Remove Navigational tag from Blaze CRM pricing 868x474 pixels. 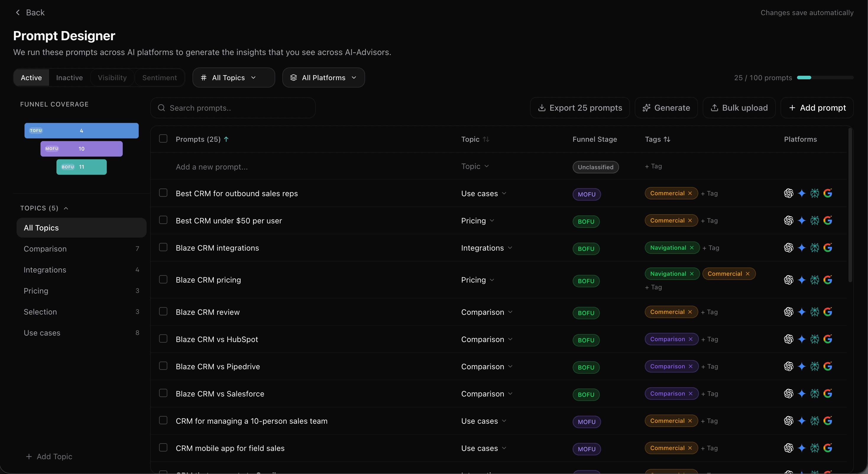(692, 274)
